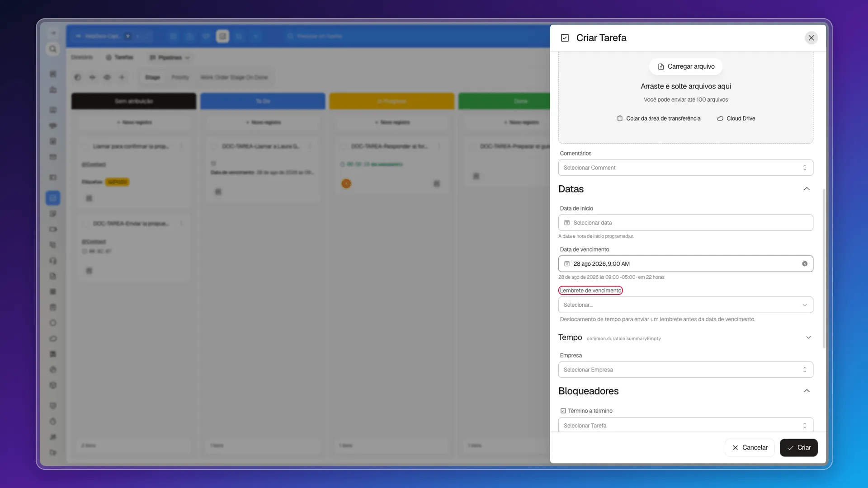Clear the 28 ago 2026 due date
This screenshot has width=868, height=488.
(x=805, y=264)
